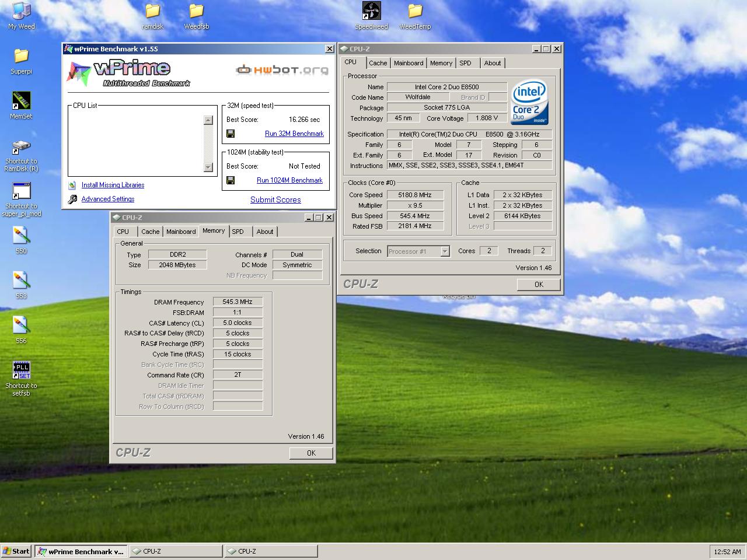Select the second CPU-Z taskbar button
The image size is (747, 560).
271,551
